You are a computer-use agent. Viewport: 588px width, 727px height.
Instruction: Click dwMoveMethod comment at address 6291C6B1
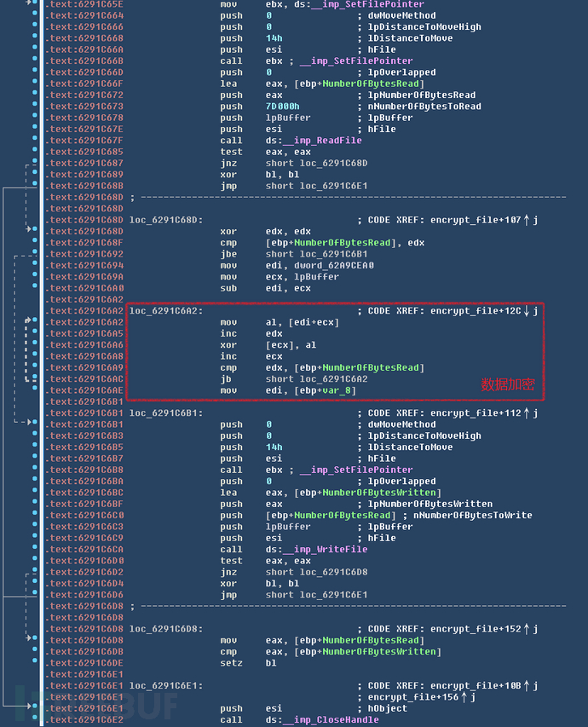pyautogui.click(x=401, y=424)
